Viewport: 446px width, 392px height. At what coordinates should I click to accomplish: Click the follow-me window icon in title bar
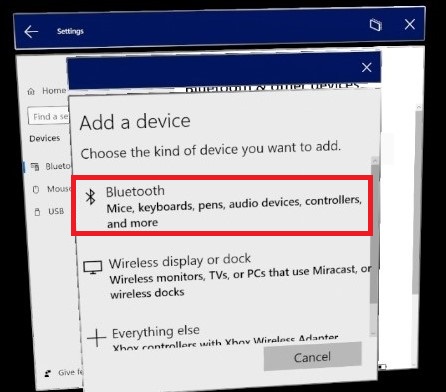376,25
